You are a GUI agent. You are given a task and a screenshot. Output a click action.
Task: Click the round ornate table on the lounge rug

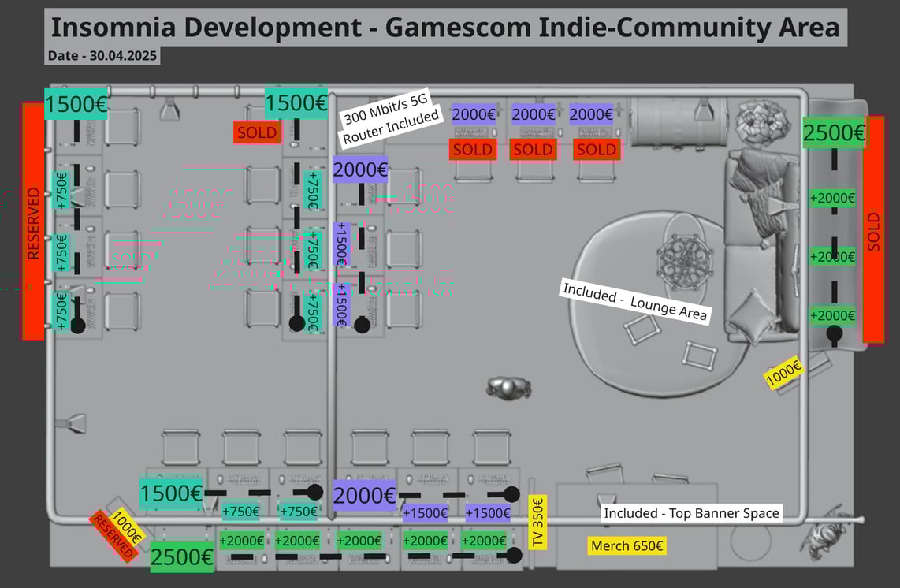coord(686,262)
